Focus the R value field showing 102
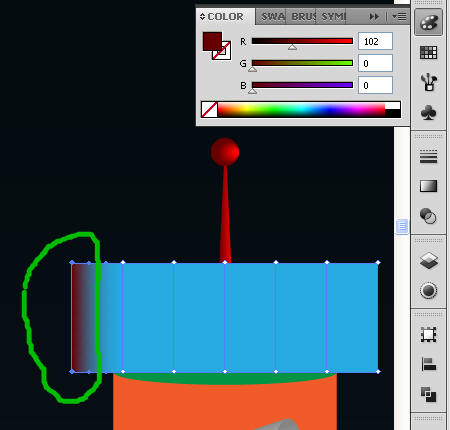450x430 pixels. [x=375, y=41]
